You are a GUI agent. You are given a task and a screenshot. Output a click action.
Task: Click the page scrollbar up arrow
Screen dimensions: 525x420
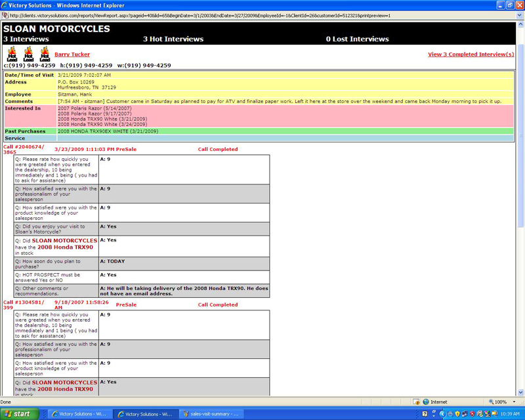[x=520, y=24]
